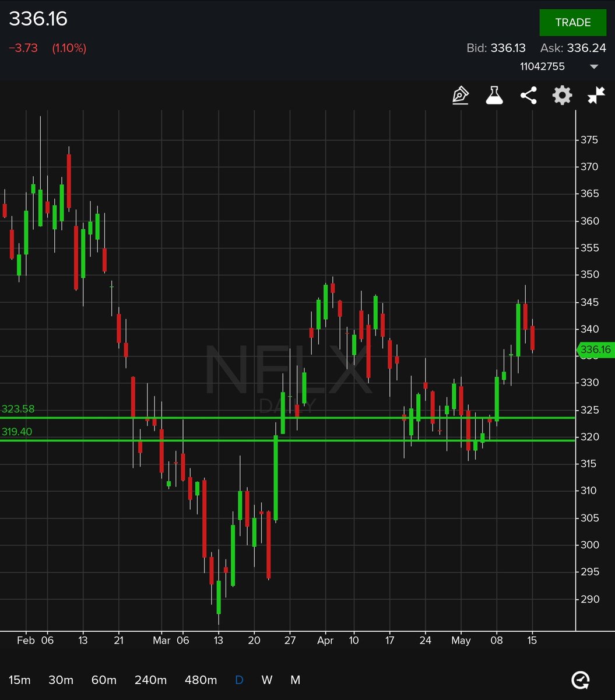Tap the Bid 336.13 value

click(x=508, y=48)
